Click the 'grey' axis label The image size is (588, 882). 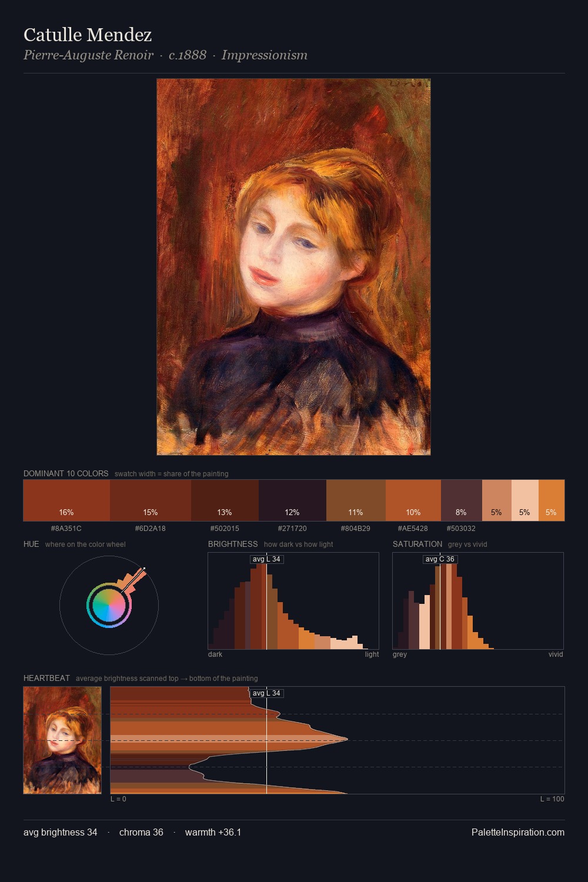400,654
